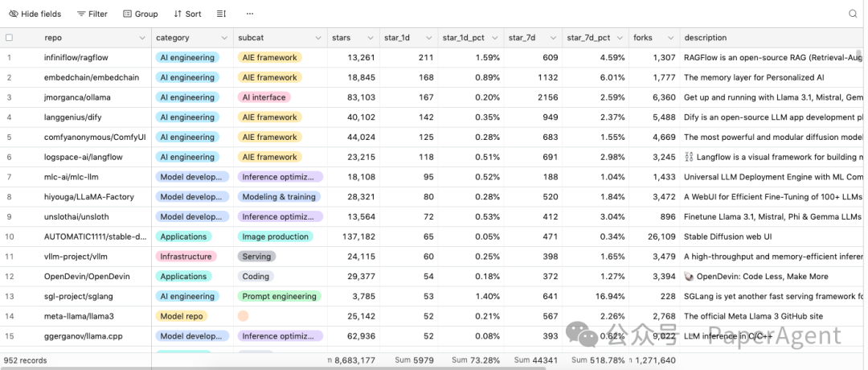Click the Model repo category tag
This screenshot has height=370, width=868.
pos(182,317)
